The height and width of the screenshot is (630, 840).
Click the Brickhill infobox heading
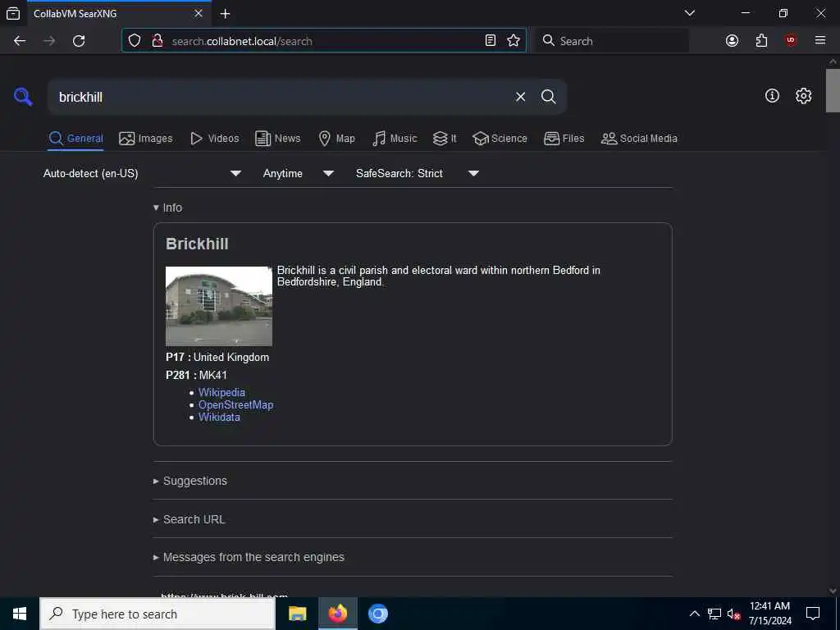(x=197, y=244)
